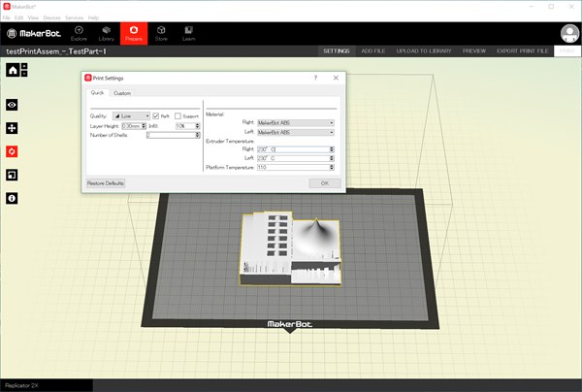Reset view with the home icon
The height and width of the screenshot is (392, 582).
13,70
